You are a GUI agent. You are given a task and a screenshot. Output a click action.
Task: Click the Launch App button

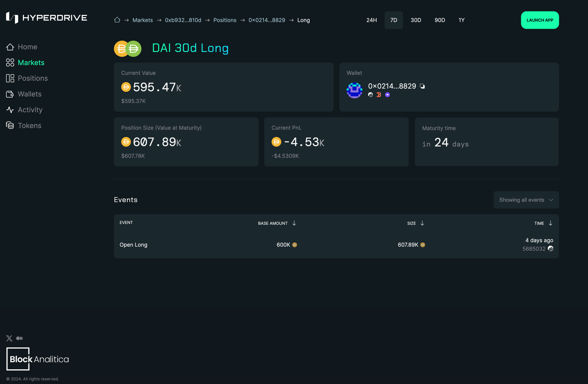[x=539, y=20]
